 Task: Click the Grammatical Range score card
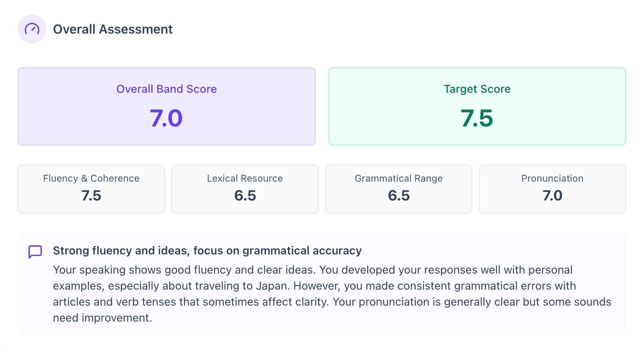pyautogui.click(x=398, y=189)
